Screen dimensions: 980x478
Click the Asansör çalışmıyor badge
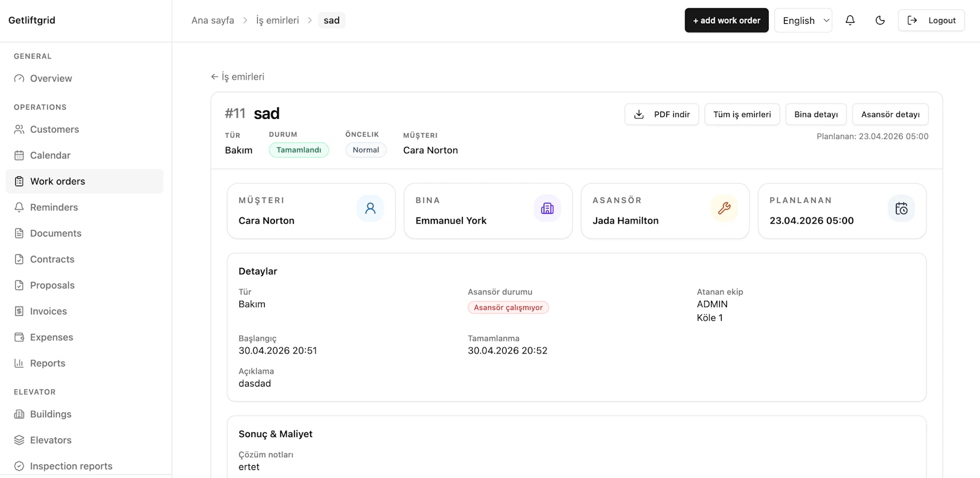click(508, 308)
